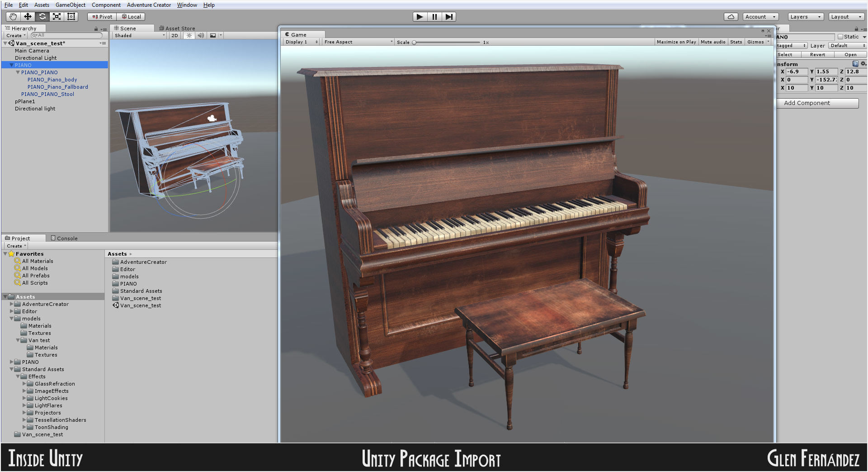Open the File menu

(9, 5)
